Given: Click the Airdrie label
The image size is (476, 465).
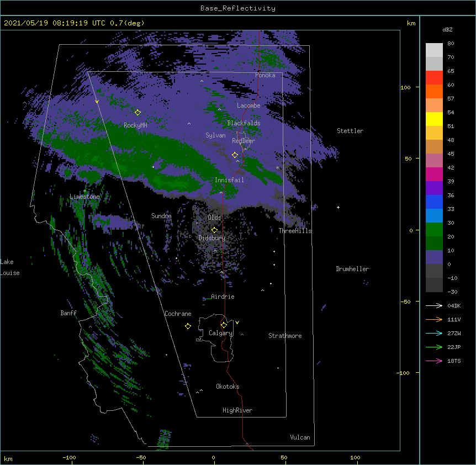Looking at the screenshot, I should pyautogui.click(x=223, y=297).
